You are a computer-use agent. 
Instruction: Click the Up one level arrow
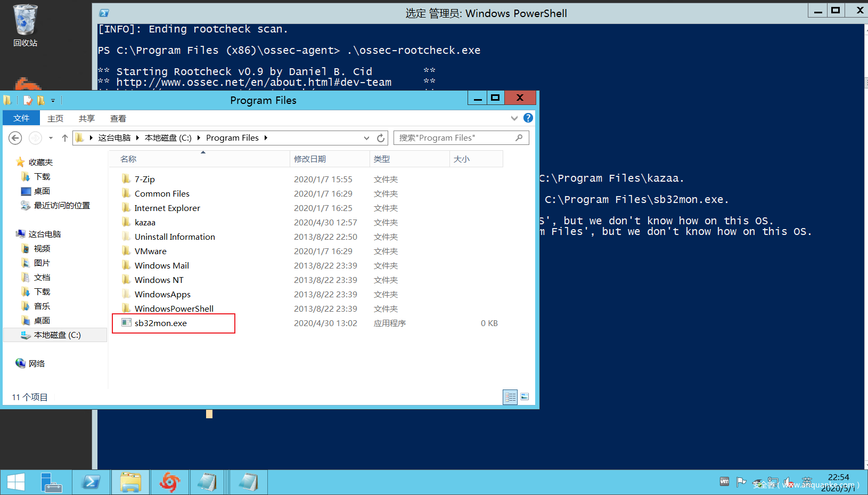(x=65, y=138)
